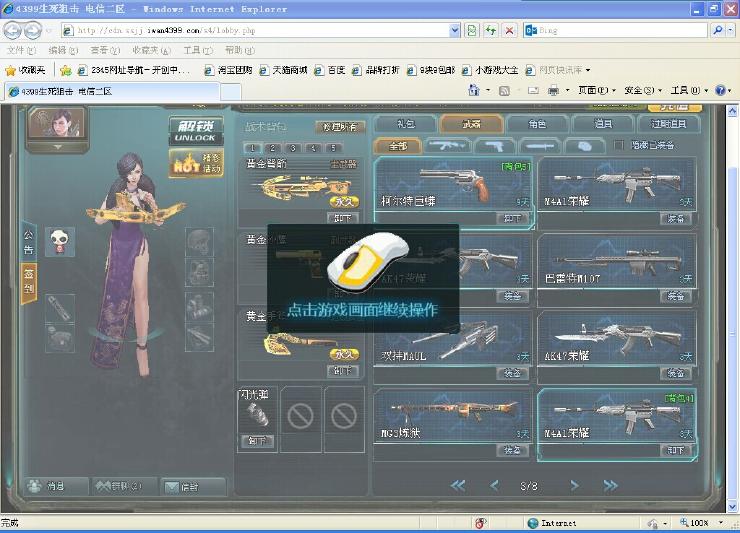The width and height of the screenshot is (740, 533).
Task: Click the add to favorites bar icon
Action: 66,70
